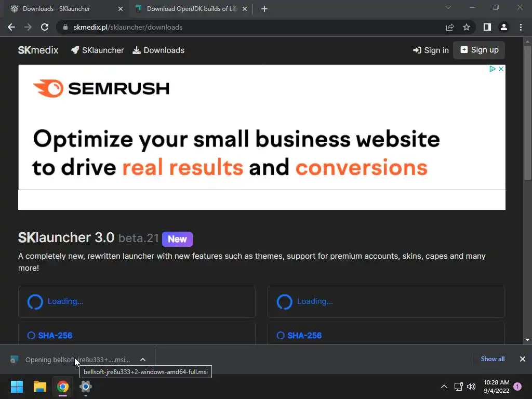Screen dimensions: 532x399
Task: Open network status tray icon
Action: [x=458, y=387]
